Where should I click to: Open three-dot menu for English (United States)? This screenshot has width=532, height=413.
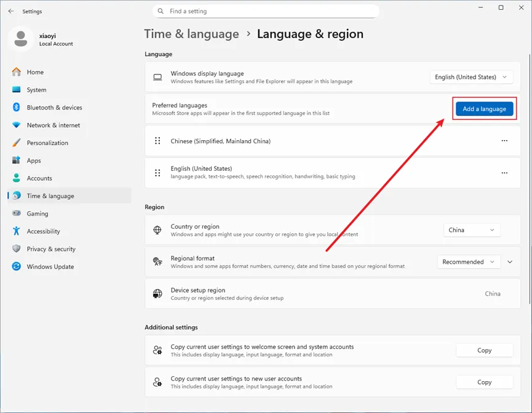504,173
